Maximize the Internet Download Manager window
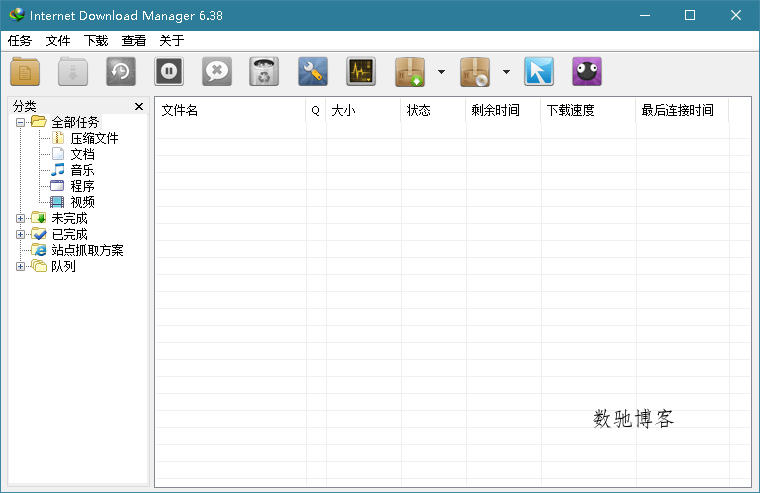Screen dimensions: 760x493 click(690, 16)
